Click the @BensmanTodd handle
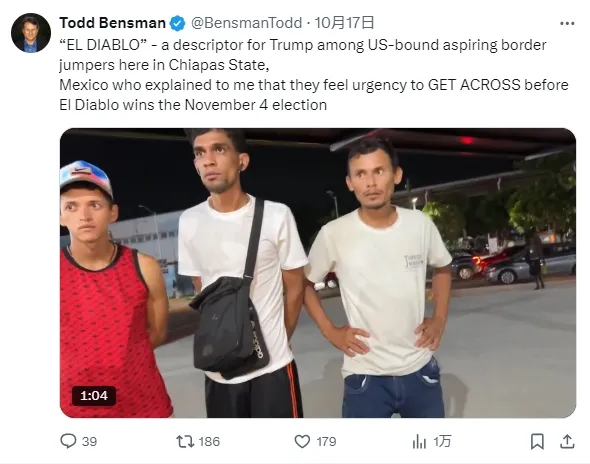This screenshot has height=464, width=590. click(246, 23)
